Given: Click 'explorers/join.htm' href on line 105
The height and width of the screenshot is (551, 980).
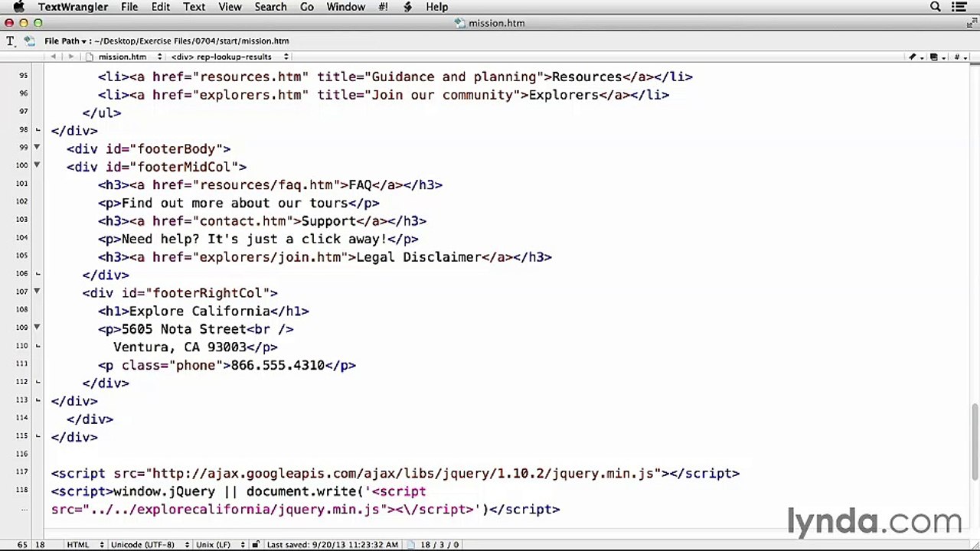Looking at the screenshot, I should 269,257.
